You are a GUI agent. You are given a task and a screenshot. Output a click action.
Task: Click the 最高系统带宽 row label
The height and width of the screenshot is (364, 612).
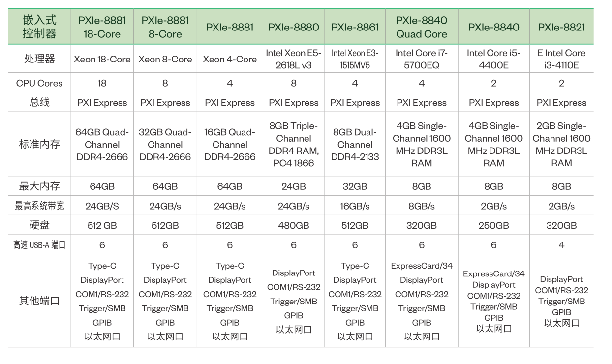point(39,206)
